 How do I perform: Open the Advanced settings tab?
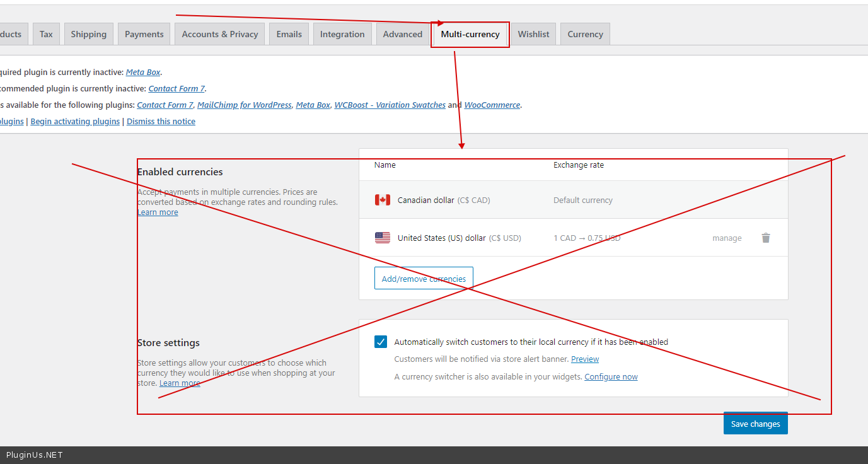(x=402, y=34)
